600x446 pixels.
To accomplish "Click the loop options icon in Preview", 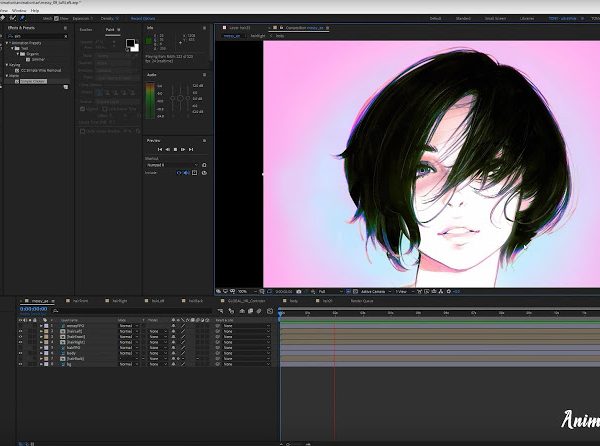I will point(204,173).
